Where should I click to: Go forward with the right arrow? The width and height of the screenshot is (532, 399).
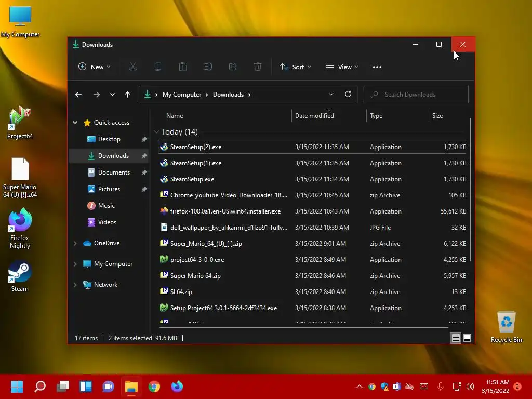click(97, 95)
